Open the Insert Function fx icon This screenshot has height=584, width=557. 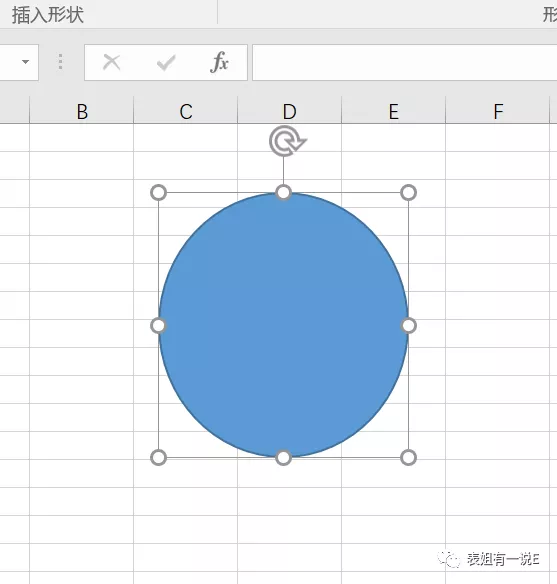[219, 62]
